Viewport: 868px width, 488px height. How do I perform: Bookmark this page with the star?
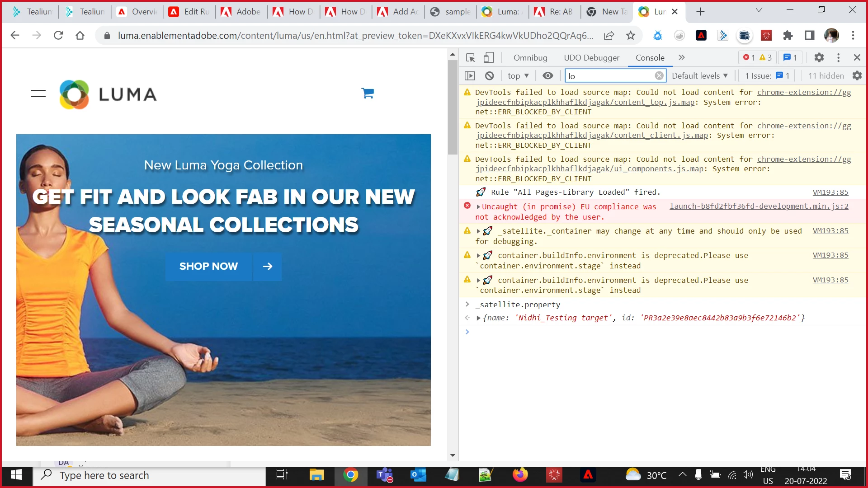630,36
